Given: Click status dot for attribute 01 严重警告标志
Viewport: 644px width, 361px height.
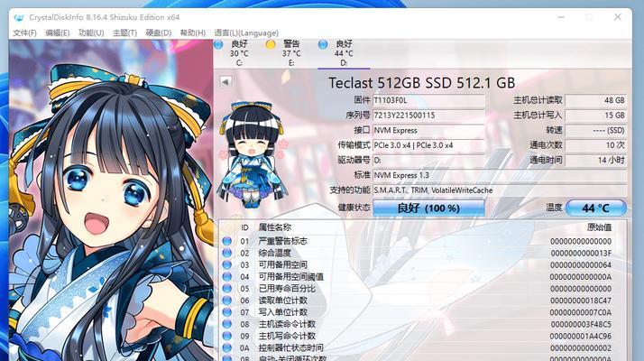Looking at the screenshot, I should [x=226, y=241].
